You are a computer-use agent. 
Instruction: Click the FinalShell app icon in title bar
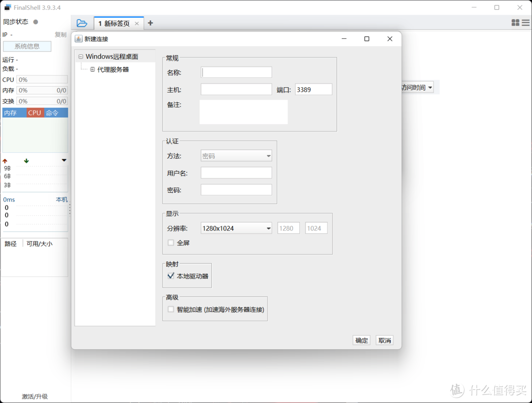pos(8,7)
